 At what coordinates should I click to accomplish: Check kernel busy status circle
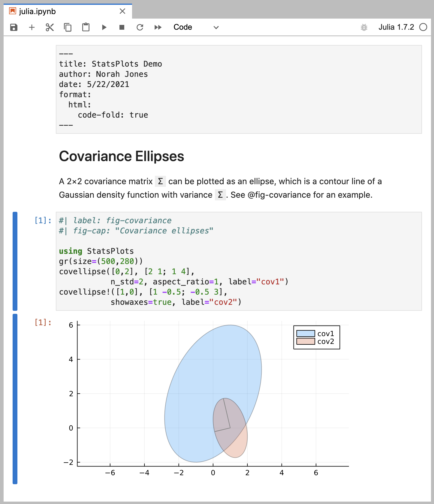(x=423, y=27)
